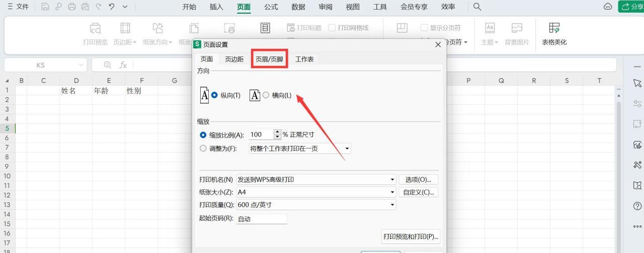Screen dimensions: 644x253
Task: Click the save icon in quick toolbar
Action: point(45,7)
